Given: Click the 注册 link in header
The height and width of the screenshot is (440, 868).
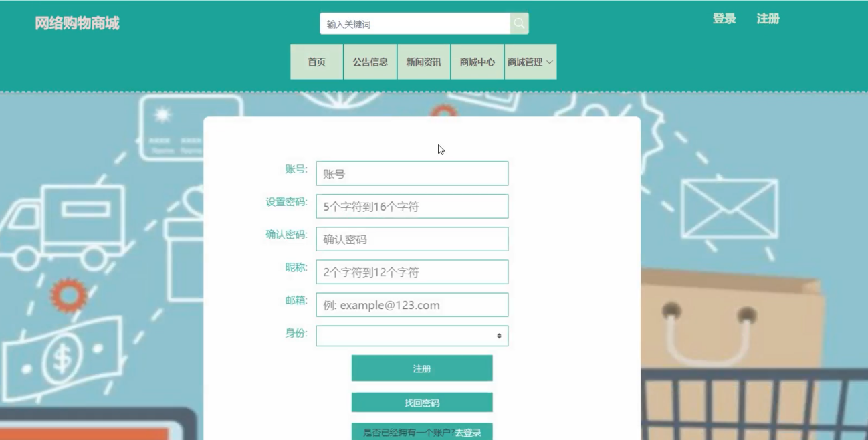Looking at the screenshot, I should [768, 19].
